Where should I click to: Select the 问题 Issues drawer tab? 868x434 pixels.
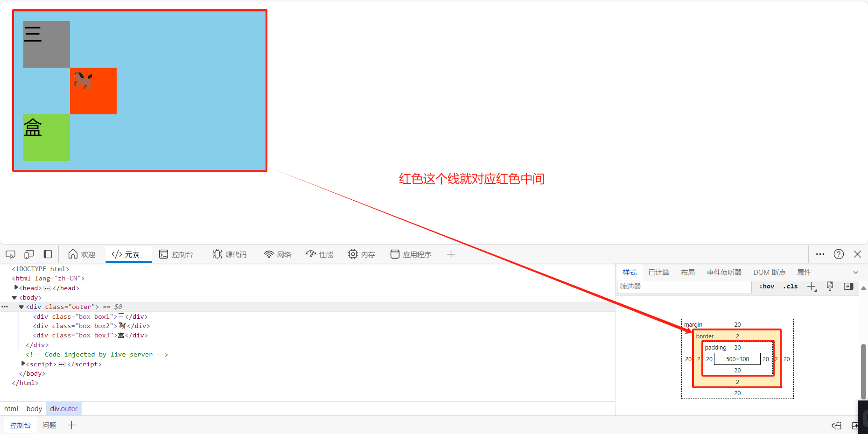click(49, 426)
